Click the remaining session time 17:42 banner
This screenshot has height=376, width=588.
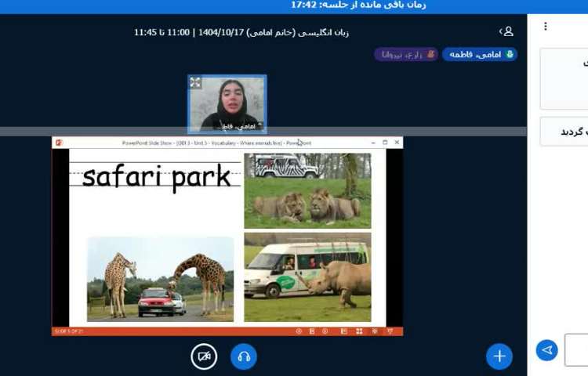click(x=358, y=5)
